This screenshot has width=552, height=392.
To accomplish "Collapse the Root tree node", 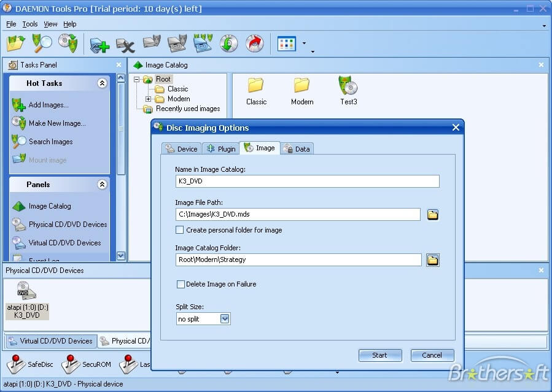I will (x=136, y=80).
